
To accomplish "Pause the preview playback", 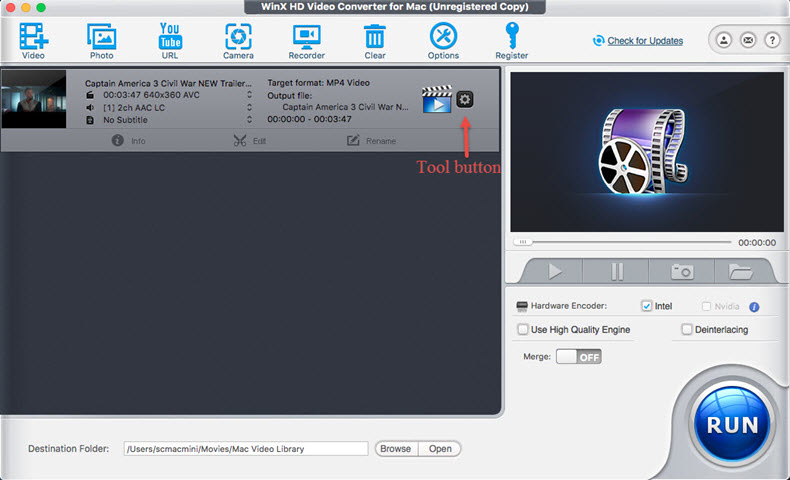I will pyautogui.click(x=617, y=271).
